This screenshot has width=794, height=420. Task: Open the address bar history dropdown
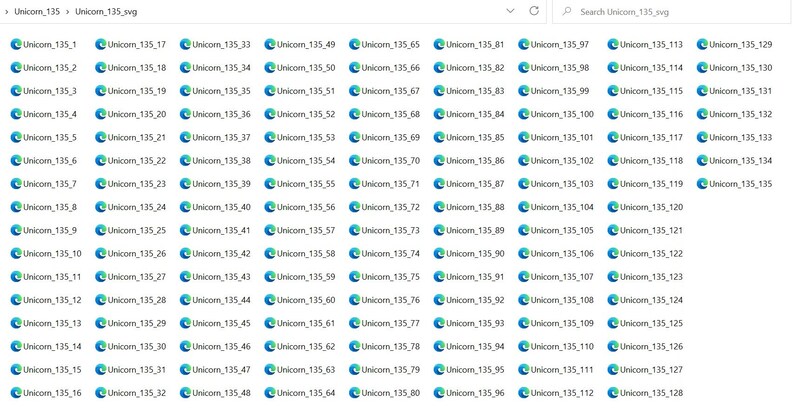[x=510, y=11]
